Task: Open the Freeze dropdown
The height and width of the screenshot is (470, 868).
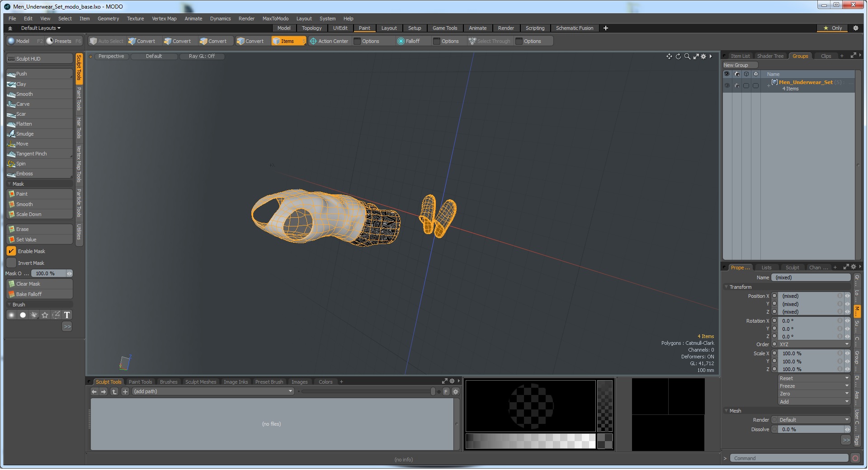Action: (814, 386)
